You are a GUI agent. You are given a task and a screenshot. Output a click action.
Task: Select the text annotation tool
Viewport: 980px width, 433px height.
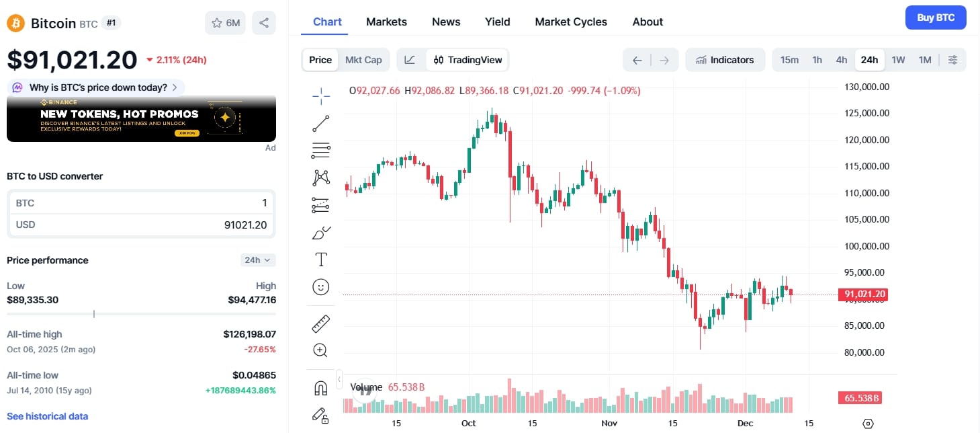pos(321,258)
